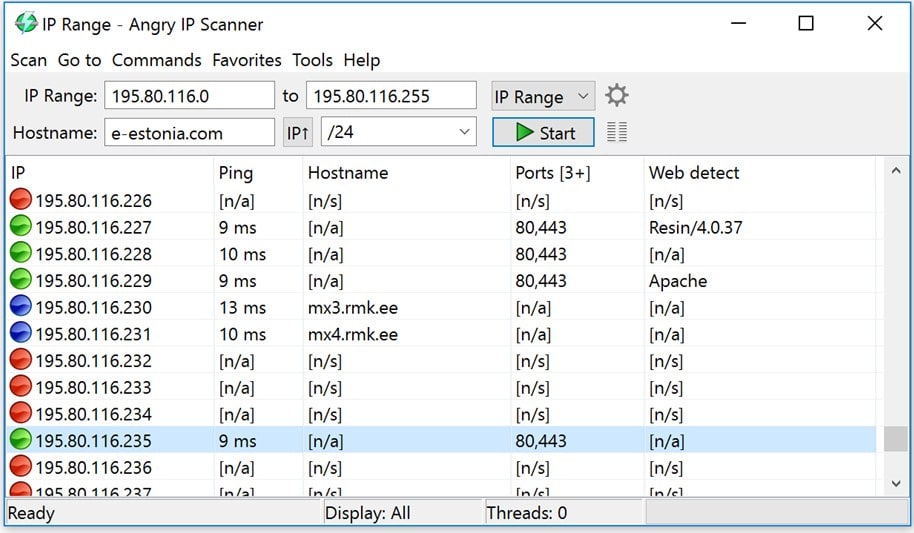
Task: Select the row 195.80.116.233
Action: click(x=441, y=387)
